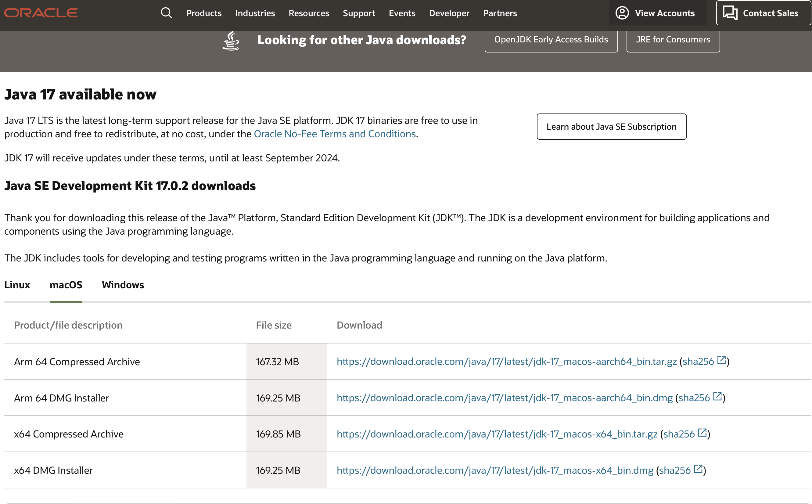The image size is (812, 504).
Task: Click Learn about Java SE Subscription
Action: [611, 127]
